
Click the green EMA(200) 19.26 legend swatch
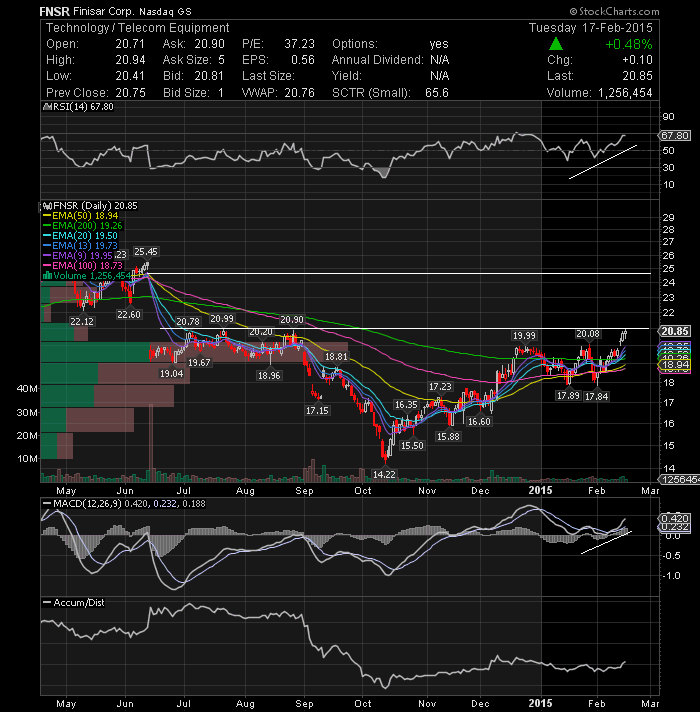pyautogui.click(x=47, y=226)
